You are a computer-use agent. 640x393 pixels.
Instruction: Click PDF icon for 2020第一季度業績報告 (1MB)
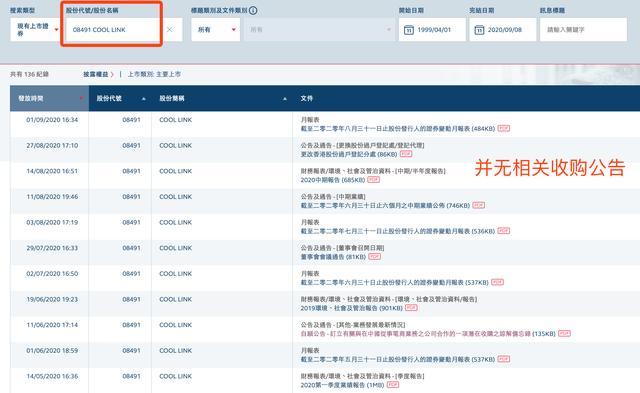pos(393,384)
